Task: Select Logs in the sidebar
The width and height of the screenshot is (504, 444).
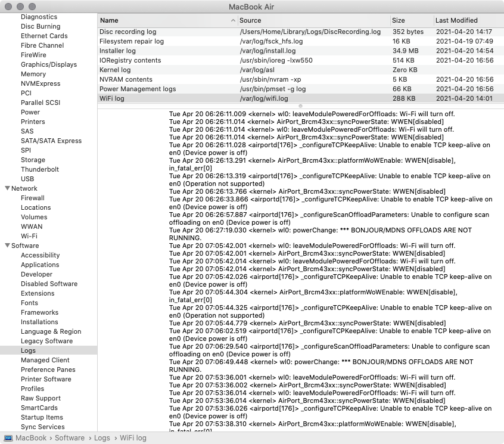Action: [x=48, y=350]
